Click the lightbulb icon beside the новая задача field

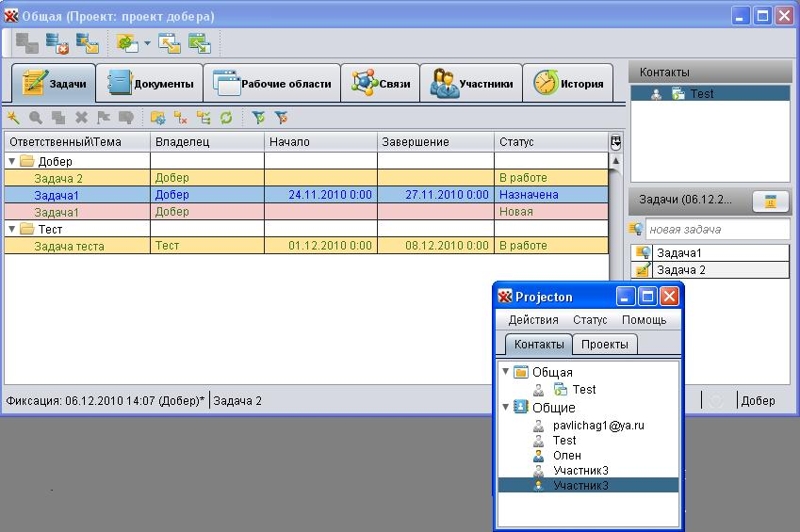coord(636,229)
